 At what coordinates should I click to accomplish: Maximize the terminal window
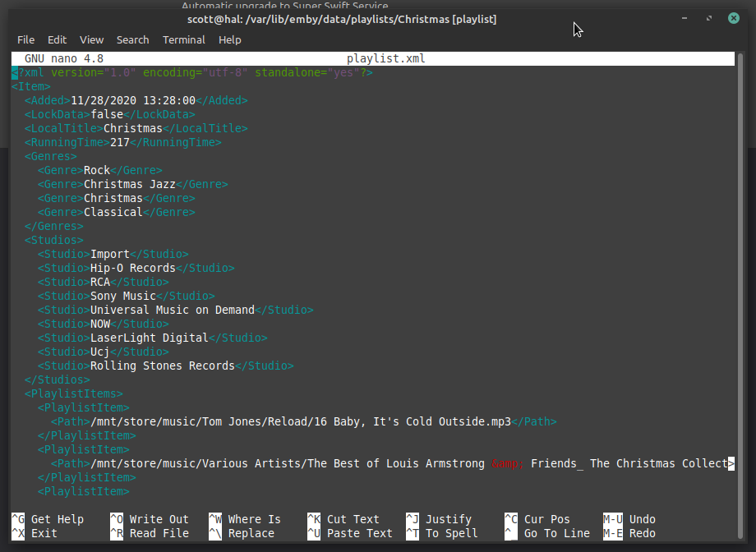click(708, 19)
